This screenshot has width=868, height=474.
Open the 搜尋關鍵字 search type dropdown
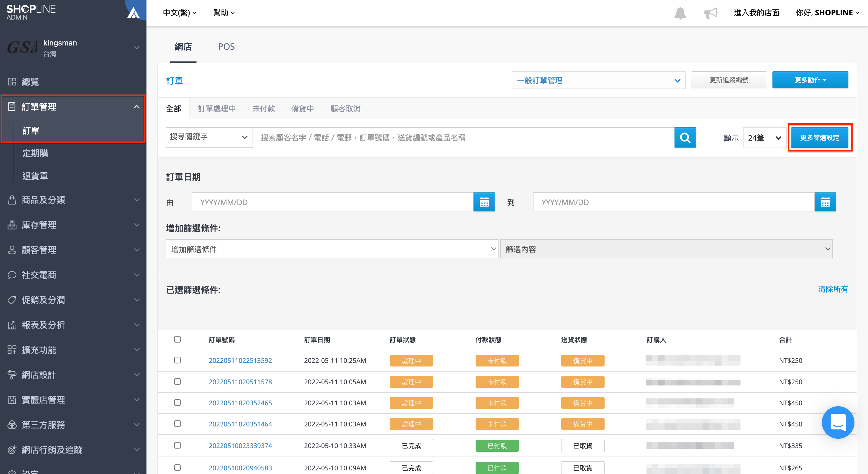tap(209, 137)
